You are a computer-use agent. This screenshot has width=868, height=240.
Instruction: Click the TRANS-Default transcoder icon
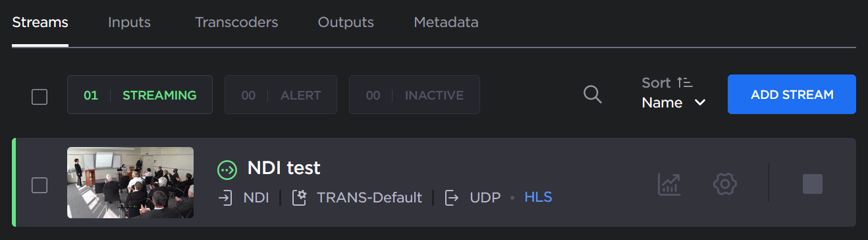pos(300,197)
